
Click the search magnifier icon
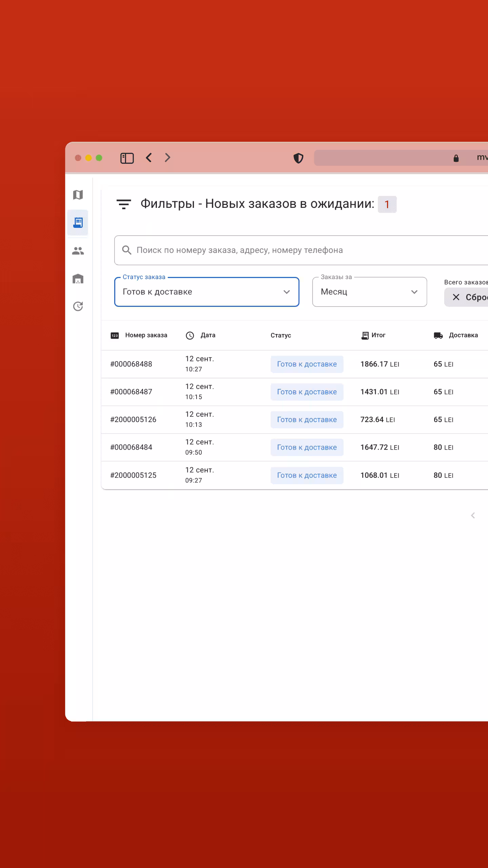pos(127,250)
